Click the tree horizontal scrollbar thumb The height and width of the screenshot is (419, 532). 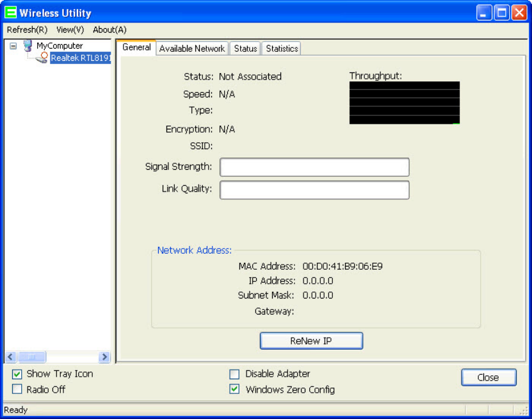31,357
